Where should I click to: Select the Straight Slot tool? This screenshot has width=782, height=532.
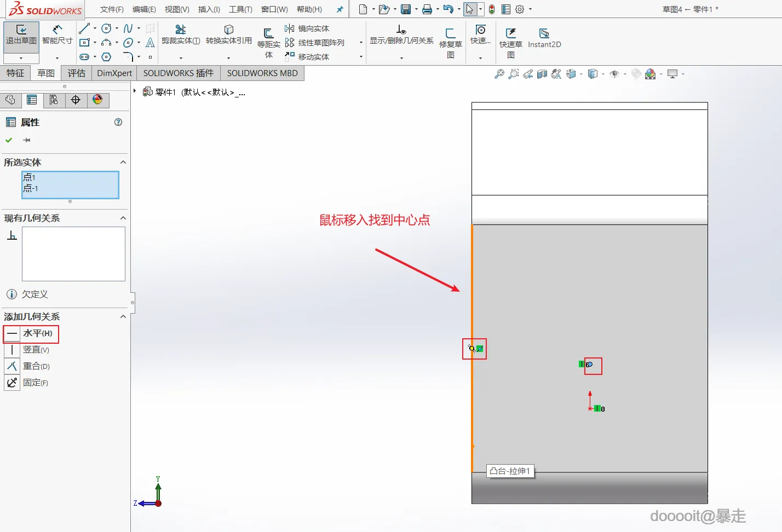pos(84,57)
